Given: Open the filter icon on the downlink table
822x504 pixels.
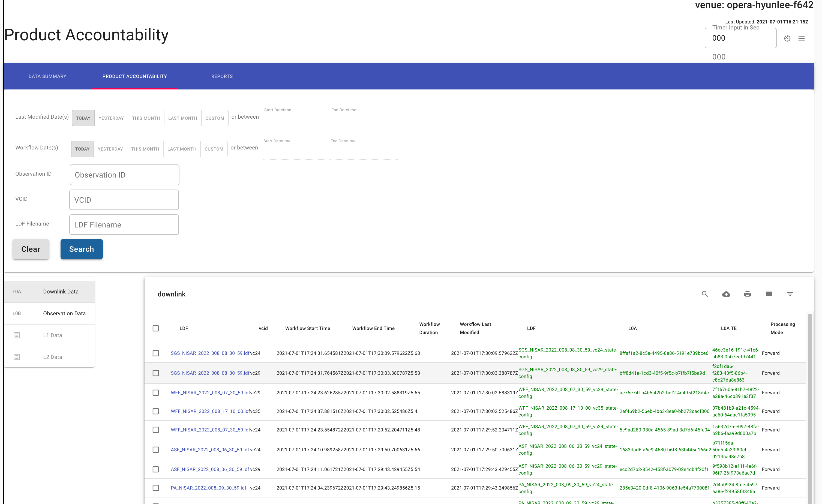Looking at the screenshot, I should point(790,294).
